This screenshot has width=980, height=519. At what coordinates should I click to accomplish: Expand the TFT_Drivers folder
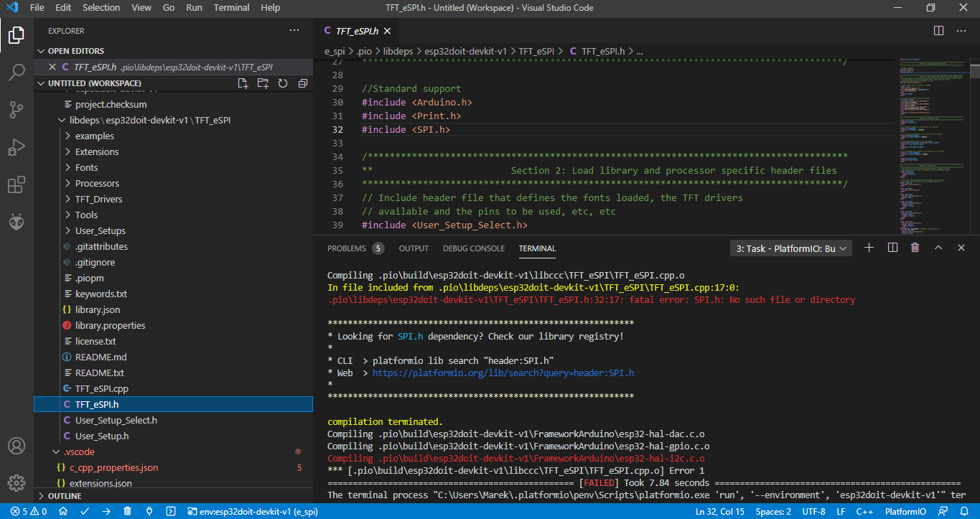(x=98, y=199)
